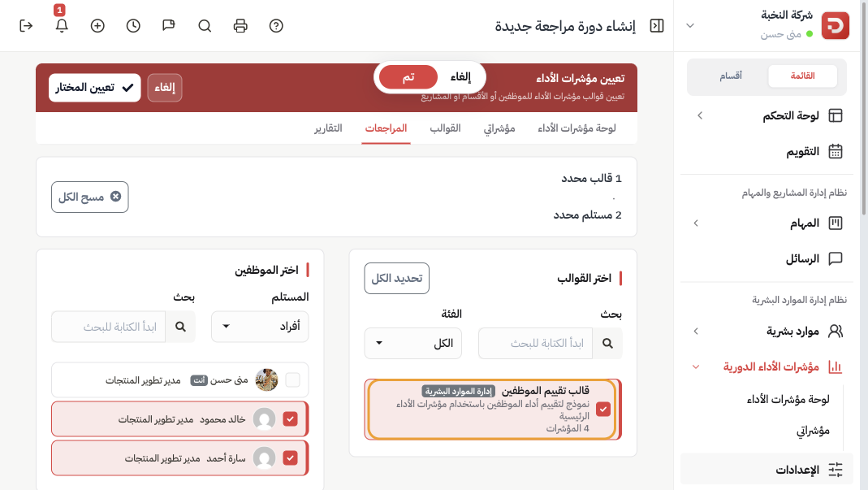This screenshot has width=868, height=490.
Task: Click '4 المؤشرات' count text
Action: pyautogui.click(x=568, y=428)
